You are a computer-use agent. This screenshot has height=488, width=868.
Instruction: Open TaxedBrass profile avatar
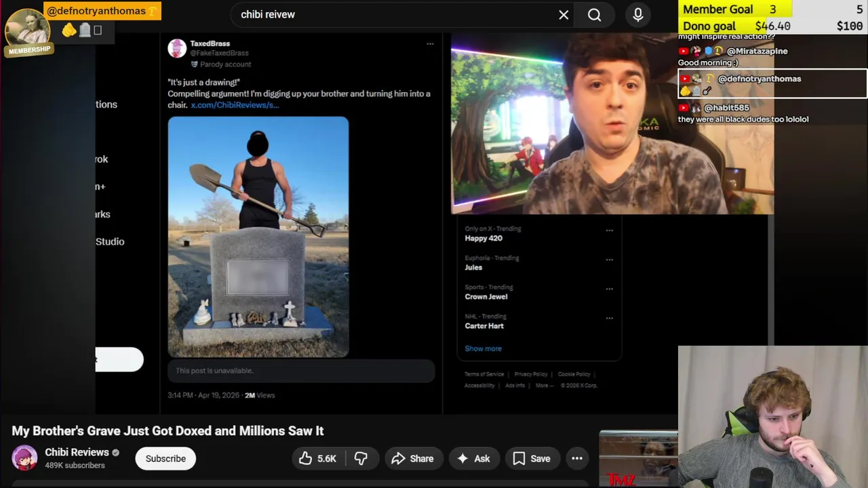click(177, 48)
